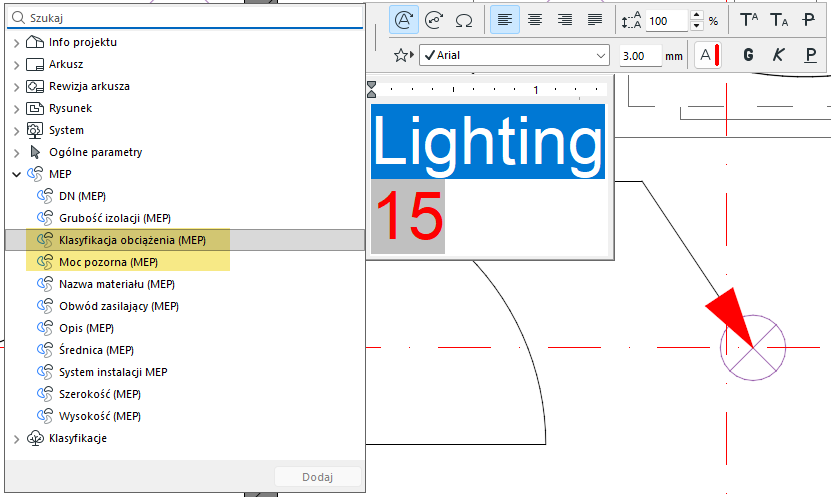The height and width of the screenshot is (497, 831).
Task: Expand the System group
Action: tap(16, 131)
